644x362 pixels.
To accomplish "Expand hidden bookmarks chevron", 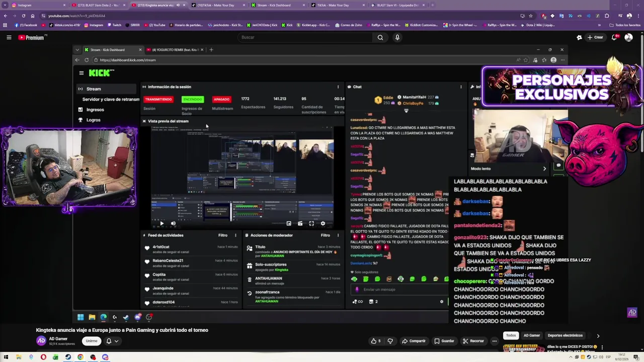I will tap(599, 25).
